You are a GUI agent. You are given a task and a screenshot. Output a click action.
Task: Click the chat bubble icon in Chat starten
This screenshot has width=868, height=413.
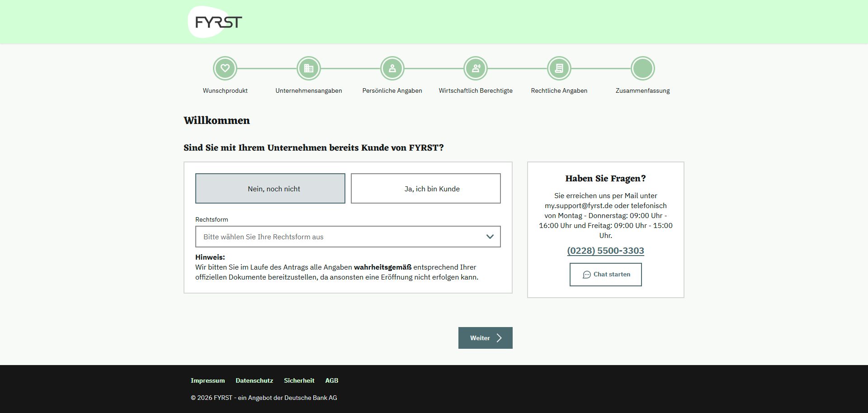[587, 275]
